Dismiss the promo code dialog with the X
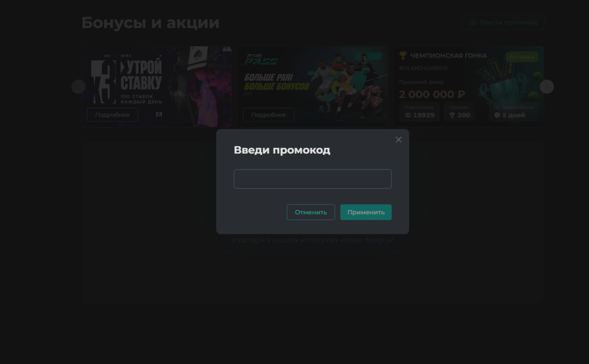 [398, 139]
